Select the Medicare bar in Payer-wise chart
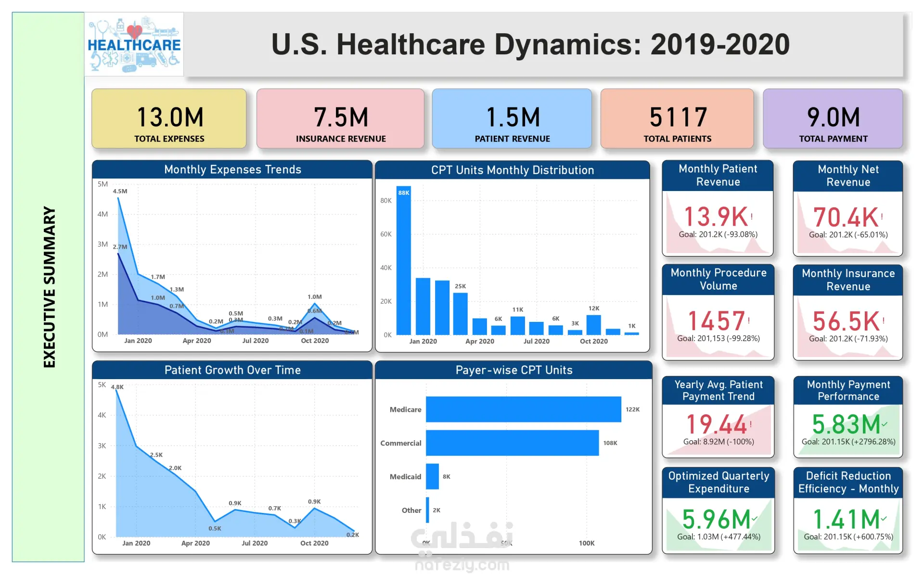Viewport: 924px width, 574px height. tap(523, 409)
